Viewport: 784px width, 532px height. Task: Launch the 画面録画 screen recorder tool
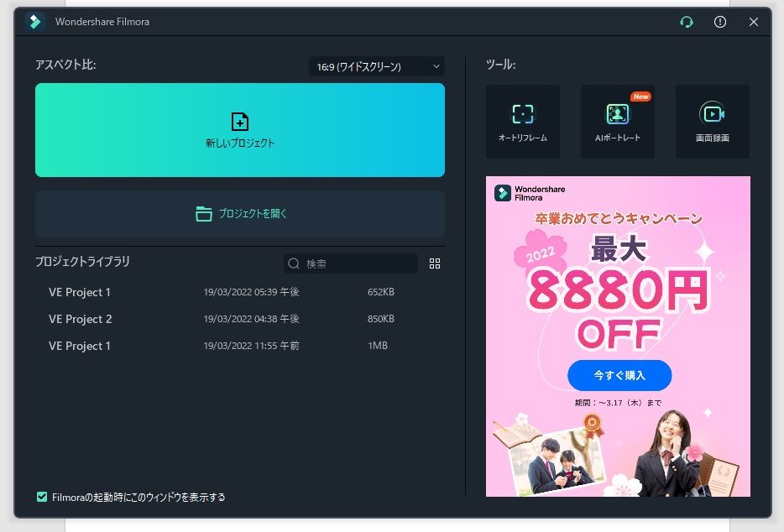(x=713, y=122)
